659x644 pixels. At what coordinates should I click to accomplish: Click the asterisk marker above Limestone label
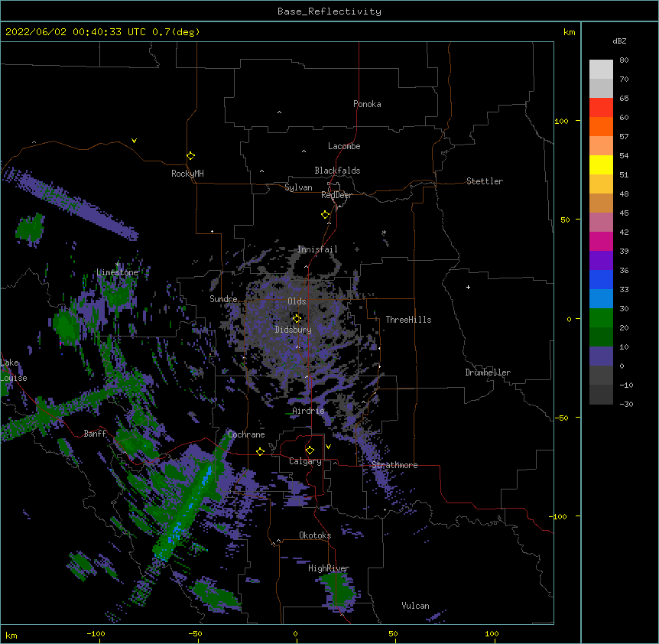[118, 265]
